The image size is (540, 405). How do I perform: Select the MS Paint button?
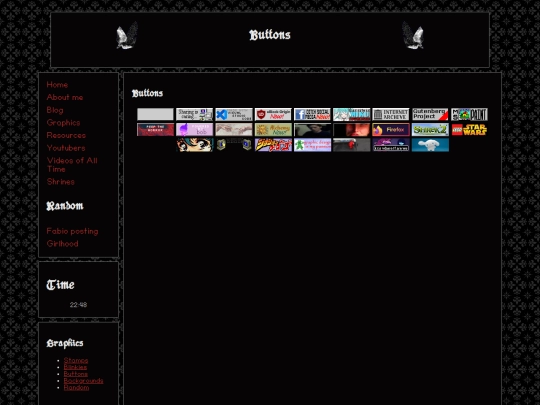pyautogui.click(x=469, y=114)
